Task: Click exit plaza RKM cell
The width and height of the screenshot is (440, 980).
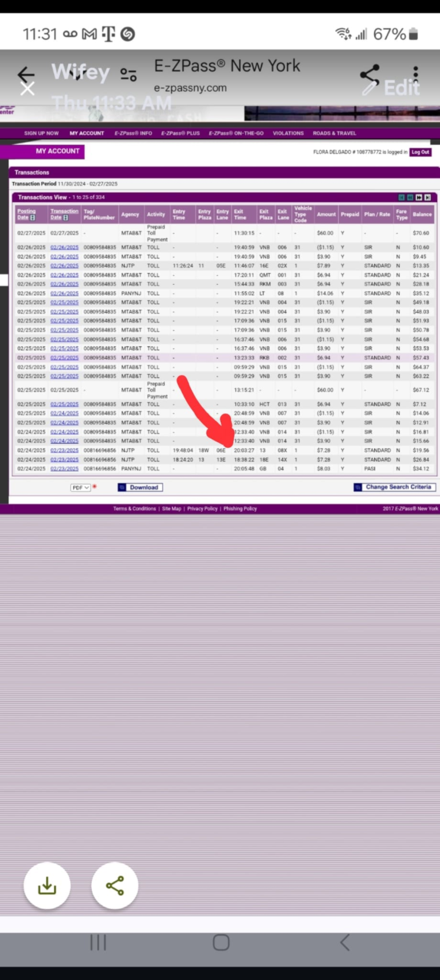Action: pos(265,284)
